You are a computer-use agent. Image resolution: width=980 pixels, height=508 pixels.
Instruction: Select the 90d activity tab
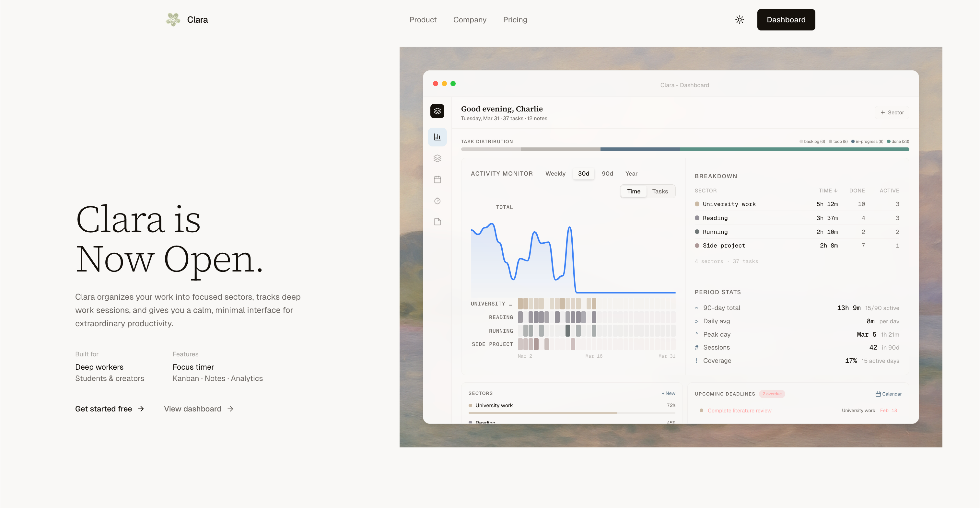pyautogui.click(x=607, y=173)
